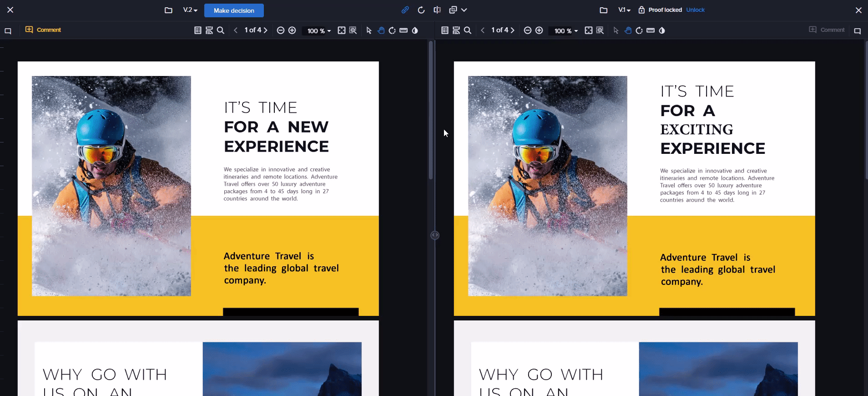Open the V.2 version dropdown
868x396 pixels.
190,10
